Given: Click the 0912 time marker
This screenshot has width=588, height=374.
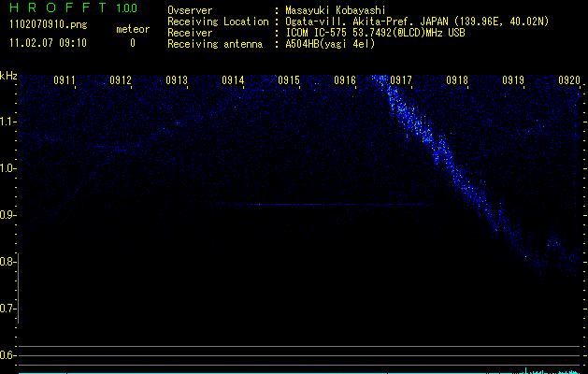Looking at the screenshot, I should click(121, 80).
